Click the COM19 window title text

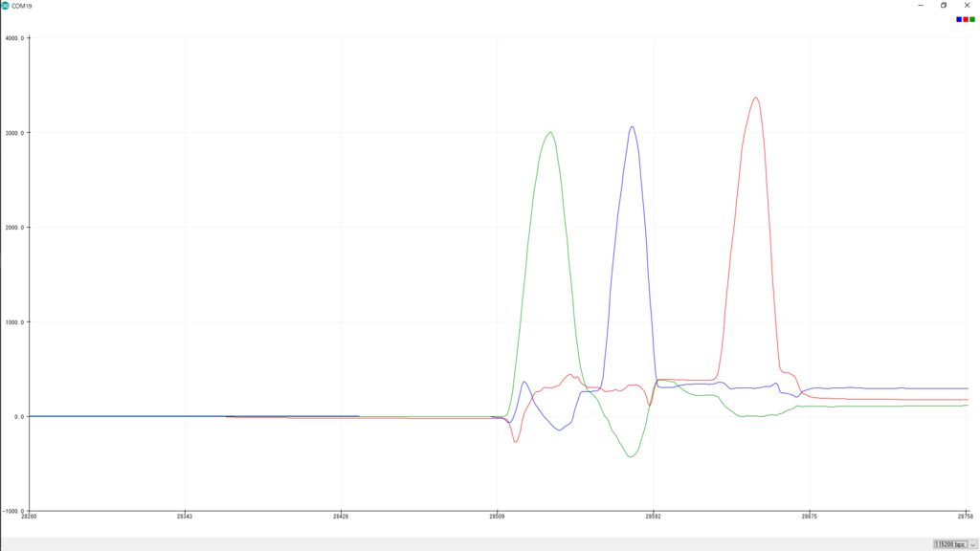(x=22, y=6)
